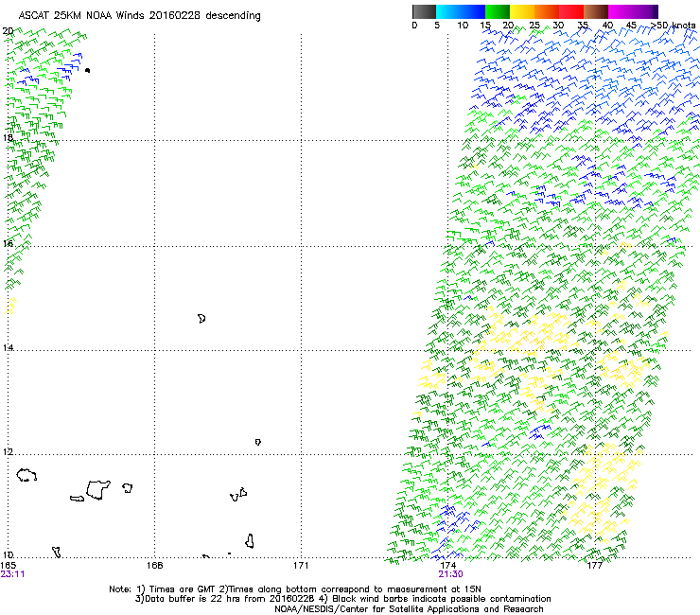Click the purple '21:30' time stamp

point(450,574)
